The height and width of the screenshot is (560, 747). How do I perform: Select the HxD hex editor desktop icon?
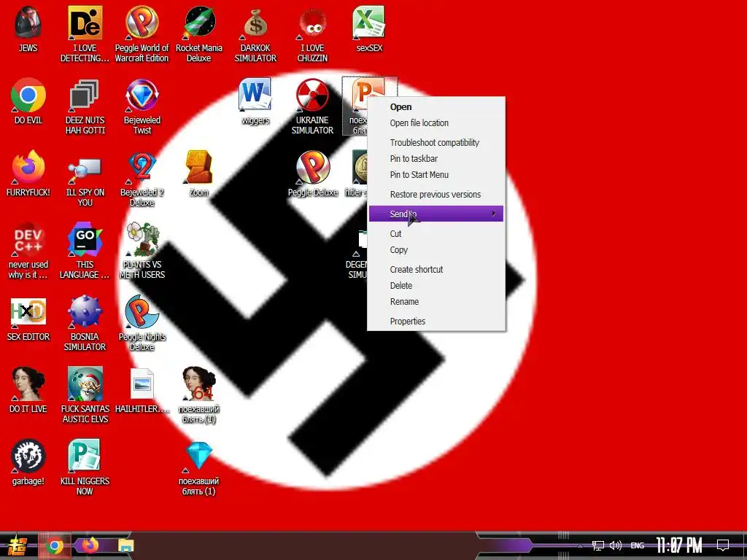point(28,312)
